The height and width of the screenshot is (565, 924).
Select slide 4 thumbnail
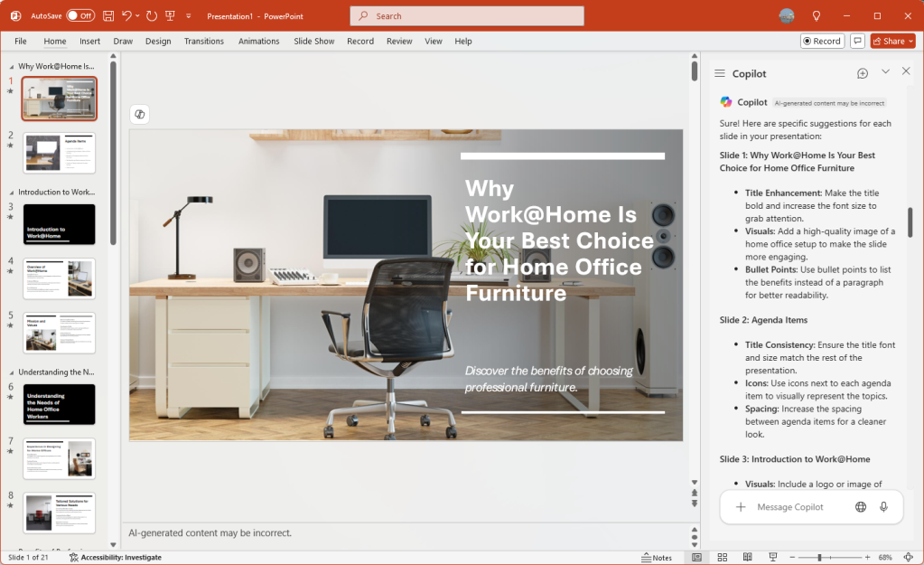(59, 278)
